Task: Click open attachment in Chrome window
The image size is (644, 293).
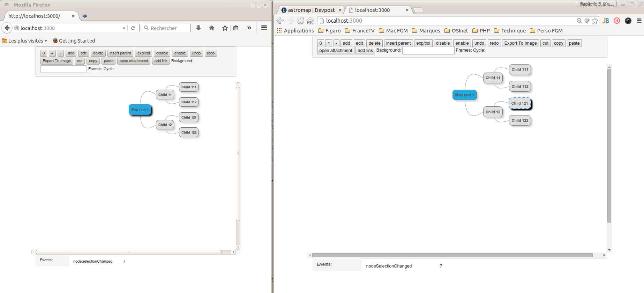Action: [x=336, y=51]
